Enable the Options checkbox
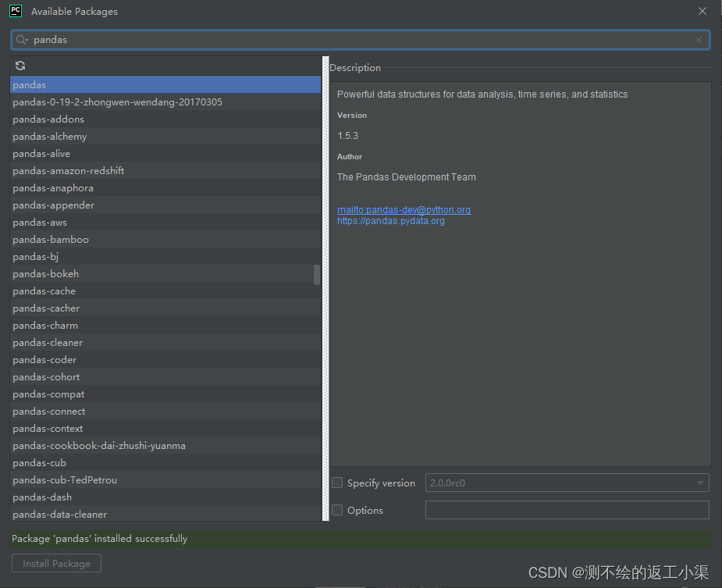This screenshot has height=588, width=722. click(337, 510)
